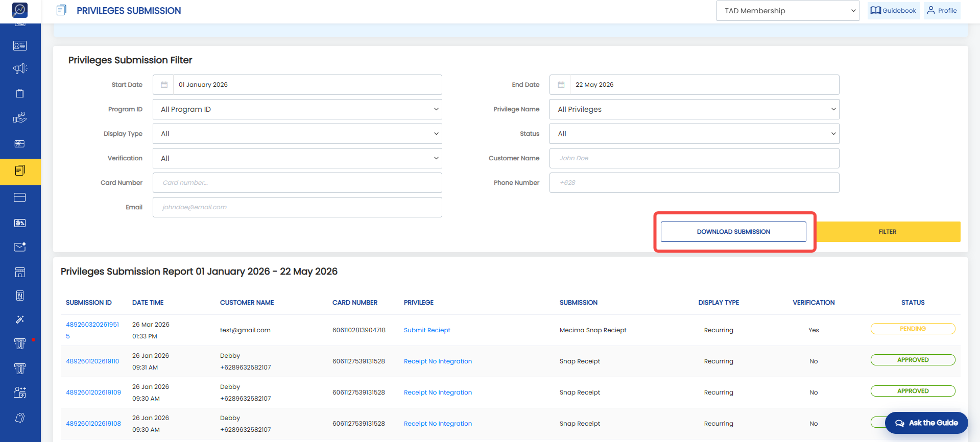Open the Profile menu
The image size is (980, 442).
[942, 11]
